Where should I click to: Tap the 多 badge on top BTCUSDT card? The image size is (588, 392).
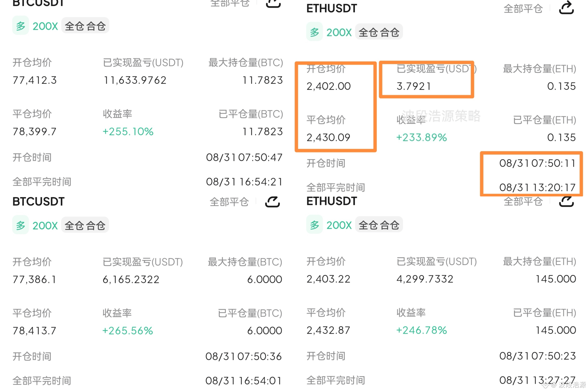20,26
